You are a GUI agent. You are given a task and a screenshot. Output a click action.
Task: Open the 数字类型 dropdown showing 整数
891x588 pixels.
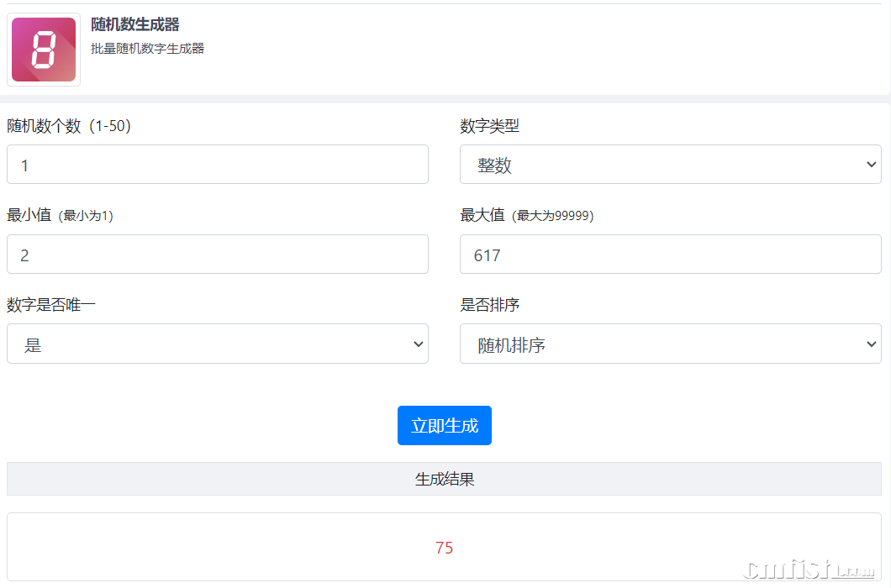point(670,165)
